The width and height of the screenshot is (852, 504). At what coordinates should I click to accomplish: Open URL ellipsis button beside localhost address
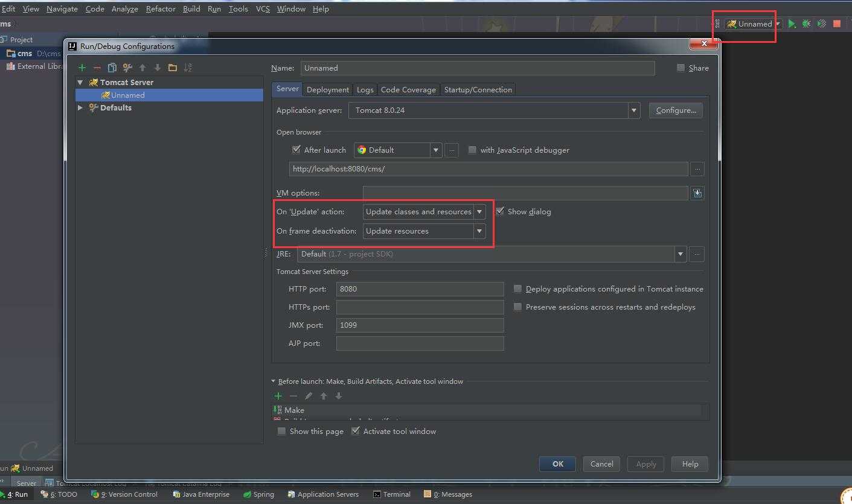pos(697,169)
